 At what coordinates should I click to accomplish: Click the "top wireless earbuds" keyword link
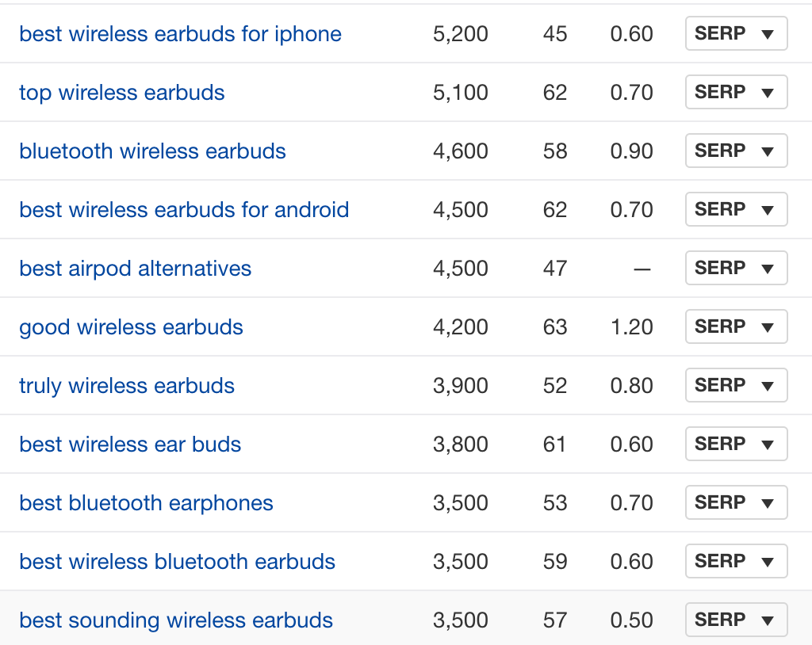(121, 93)
